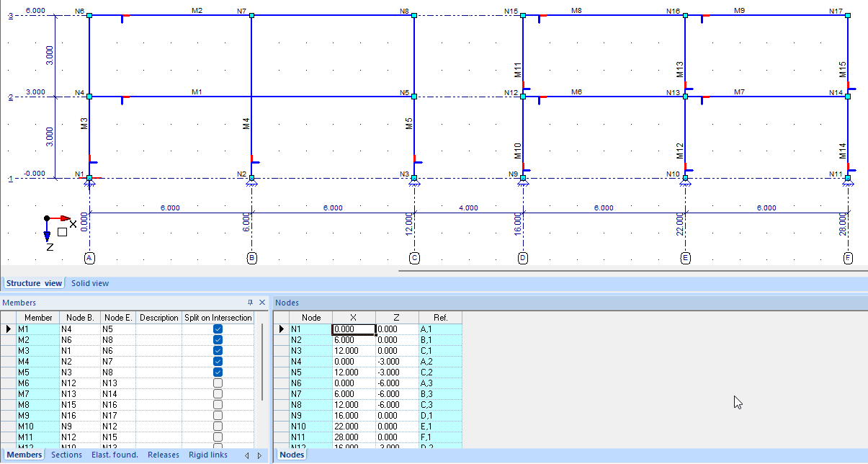The height and width of the screenshot is (464, 868).
Task: Uncheck Split on Intersection for member M5
Action: 218,372
